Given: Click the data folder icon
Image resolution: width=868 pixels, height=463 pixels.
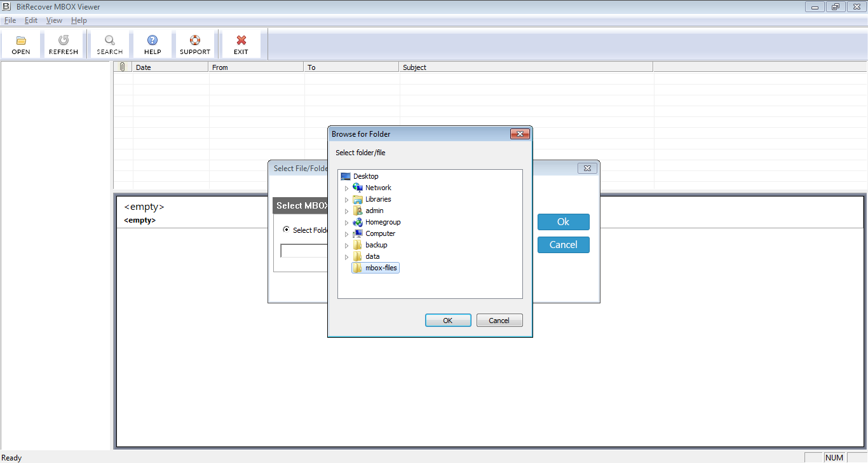Looking at the screenshot, I should click(358, 256).
